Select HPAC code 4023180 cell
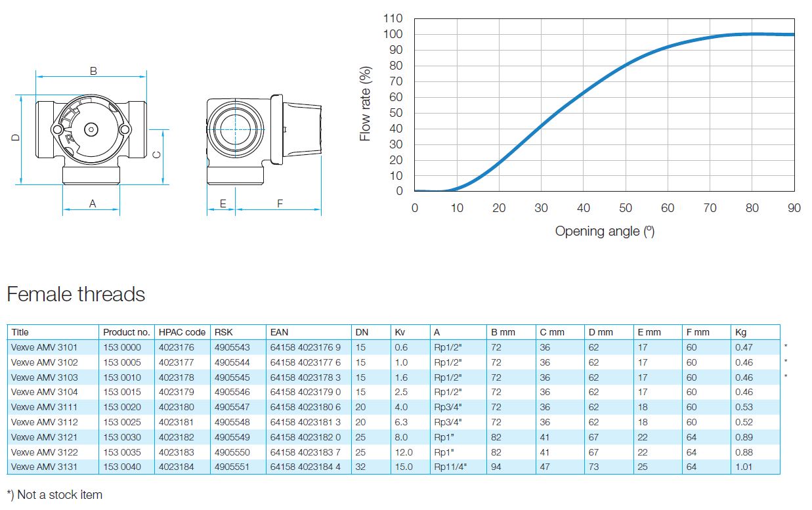This screenshot has height=510, width=812. pos(177,407)
